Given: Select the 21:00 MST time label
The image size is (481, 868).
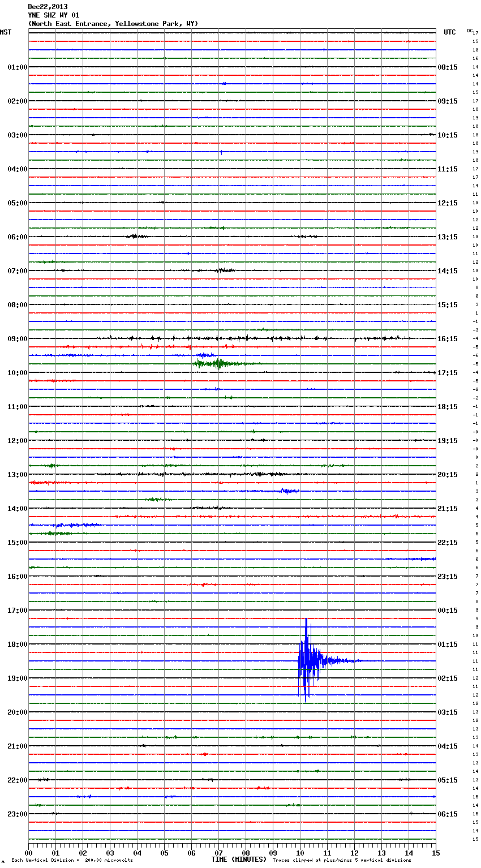Looking at the screenshot, I should 17,746.
